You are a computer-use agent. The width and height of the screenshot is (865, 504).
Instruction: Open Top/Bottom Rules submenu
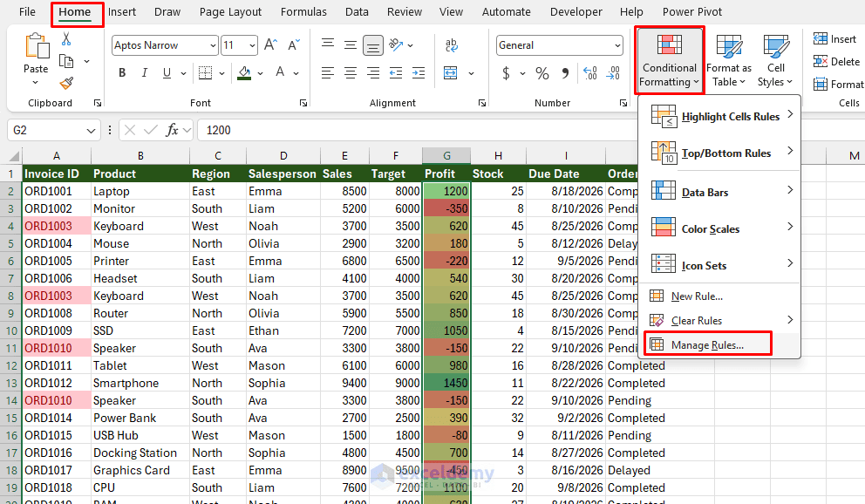[719, 153]
